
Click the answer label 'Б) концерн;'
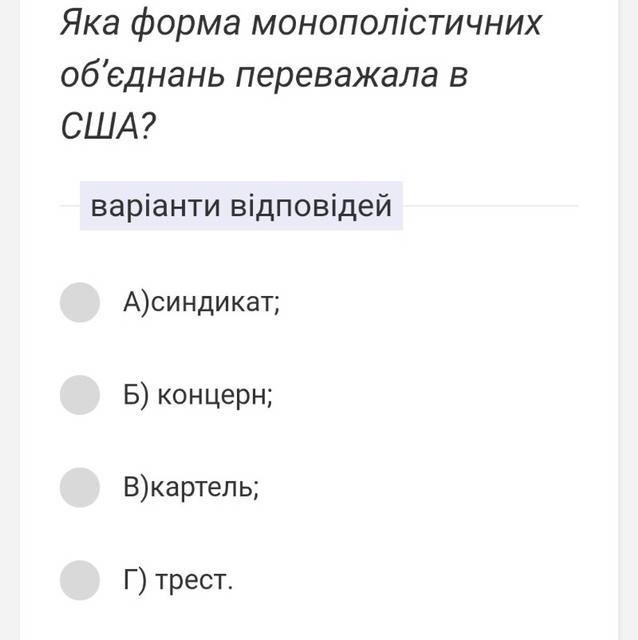coord(198,395)
